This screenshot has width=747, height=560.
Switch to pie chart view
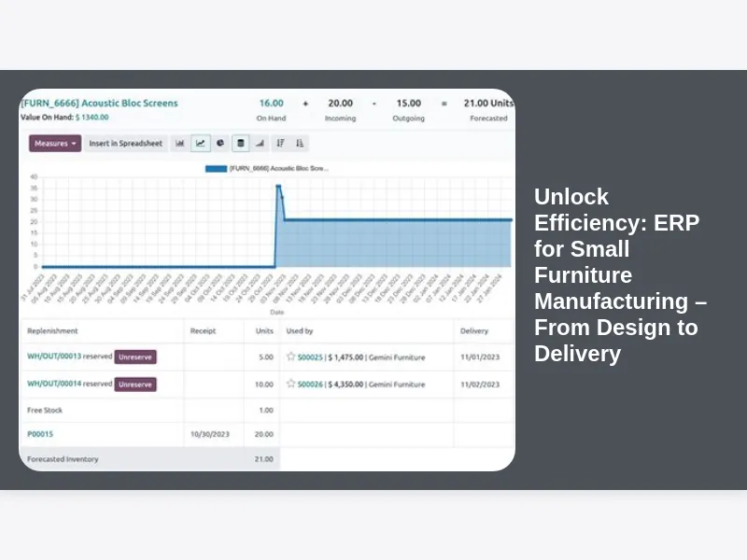pos(220,144)
